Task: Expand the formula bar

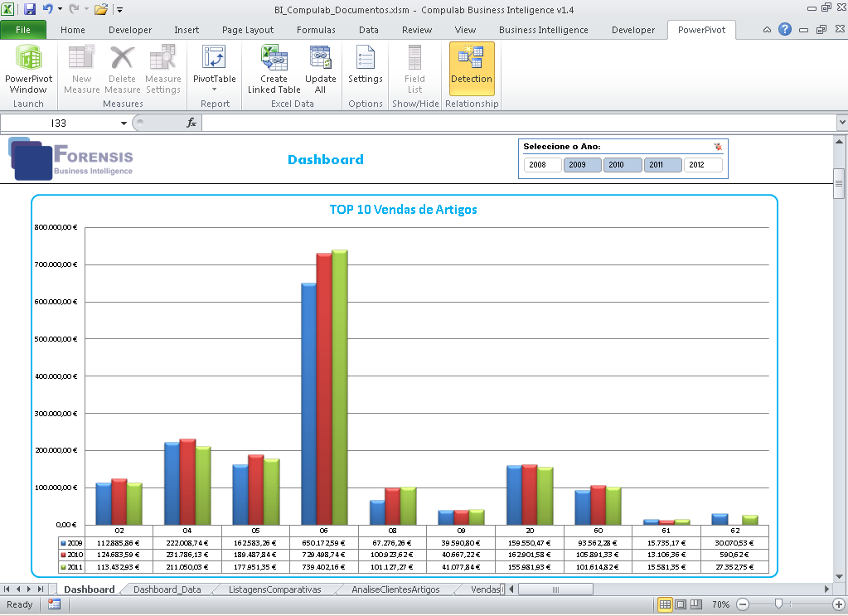Action: point(841,123)
